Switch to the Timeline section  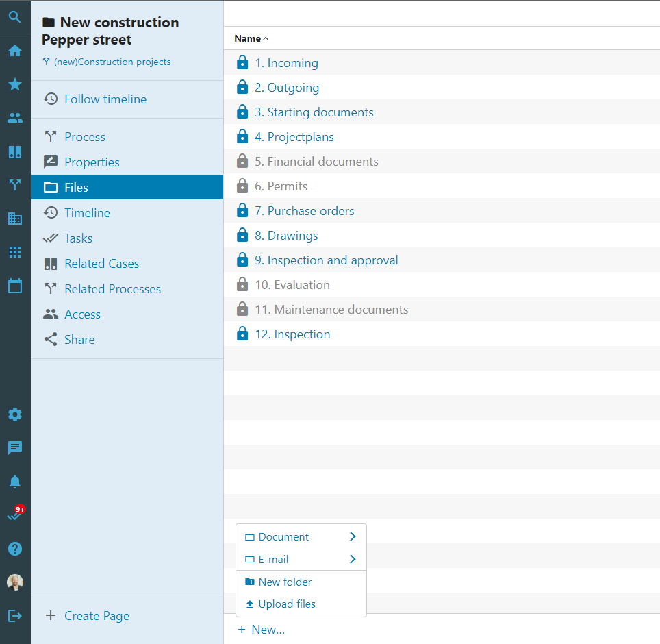pyautogui.click(x=87, y=213)
